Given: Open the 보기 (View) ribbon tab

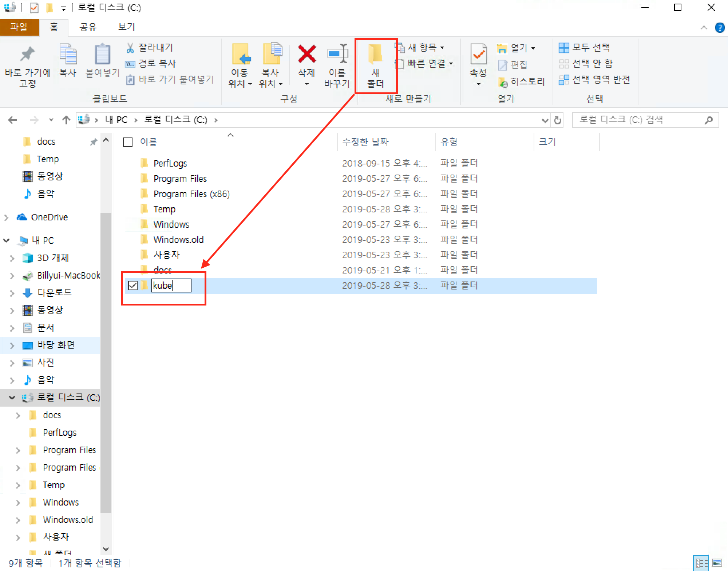Looking at the screenshot, I should tap(126, 27).
